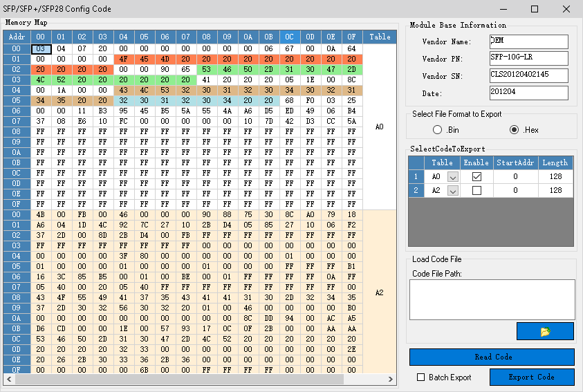Screen dimensions: 583x392
Task: Click the Date field showing 201204
Action: 528,93
